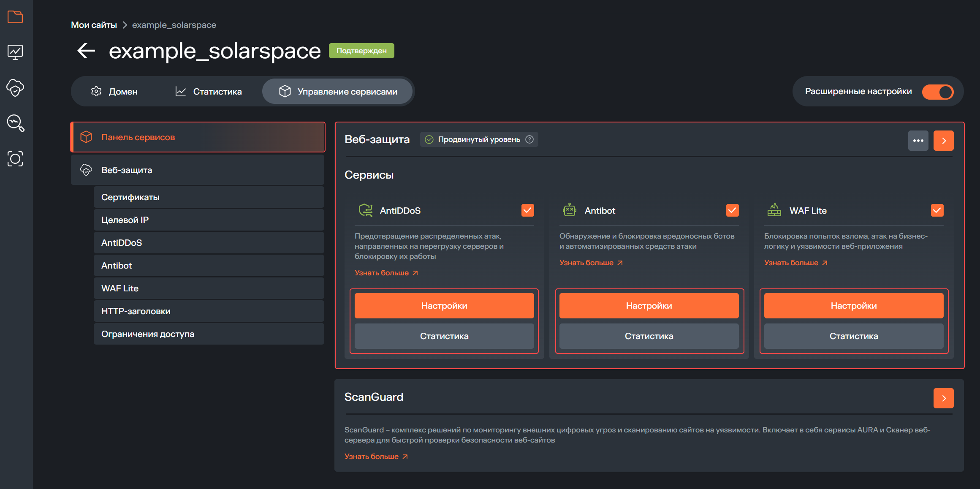980x489 pixels.
Task: Toggle the WAF Lite checkbox
Action: pos(937,210)
